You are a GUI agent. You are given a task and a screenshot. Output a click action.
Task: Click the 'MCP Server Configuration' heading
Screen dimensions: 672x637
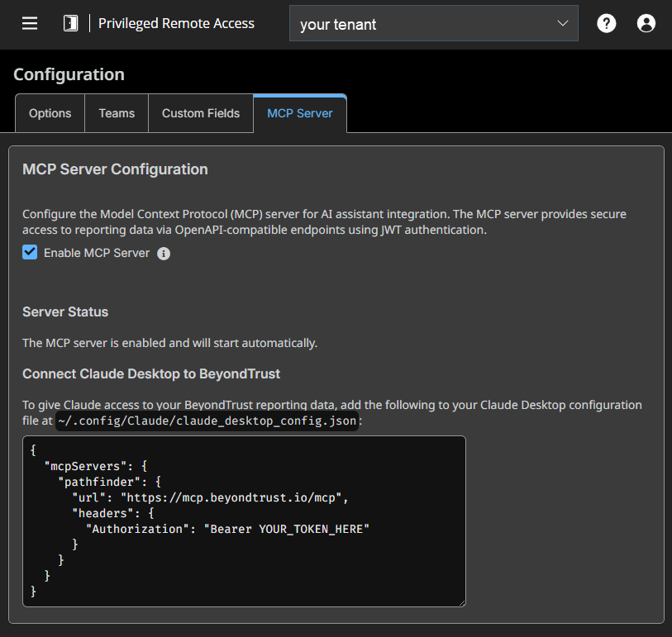115,169
